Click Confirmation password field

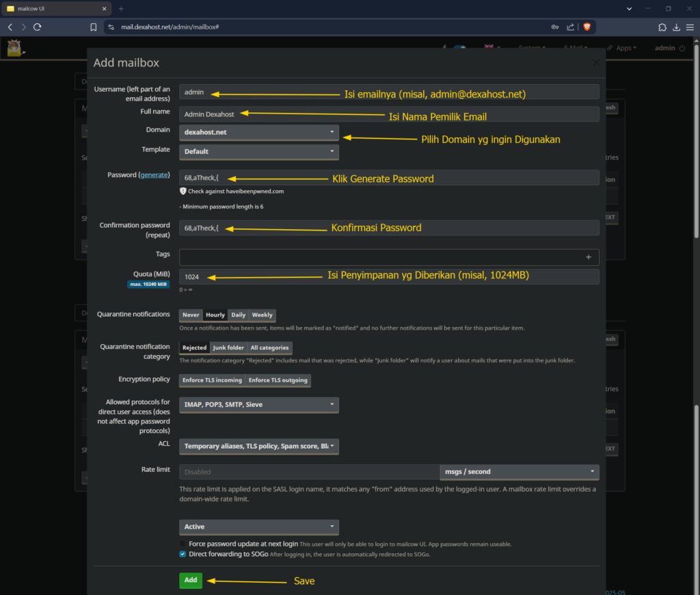point(389,228)
